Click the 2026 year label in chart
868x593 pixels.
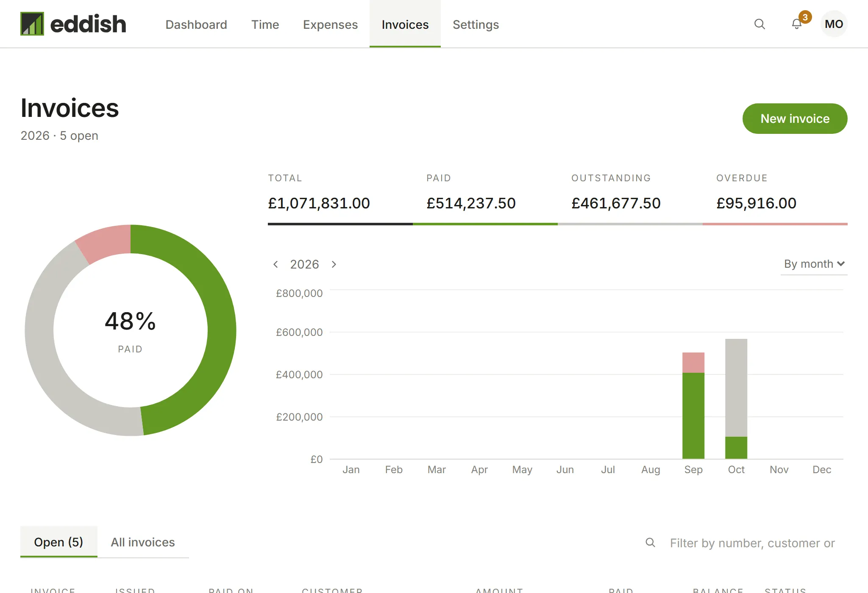tap(304, 264)
